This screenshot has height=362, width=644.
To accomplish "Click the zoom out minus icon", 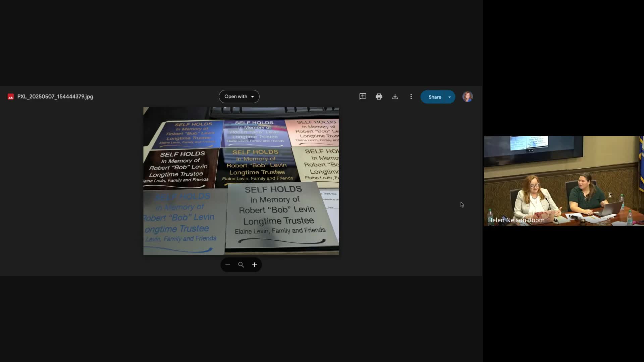I will tap(228, 265).
